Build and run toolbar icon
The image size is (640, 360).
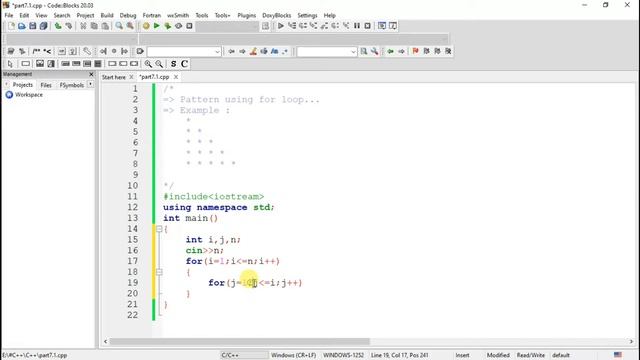pos(167,26)
